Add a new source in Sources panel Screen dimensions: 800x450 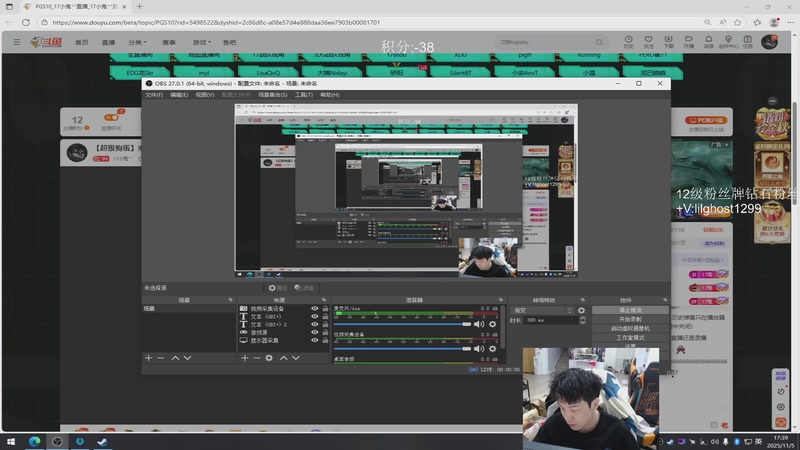pos(244,358)
